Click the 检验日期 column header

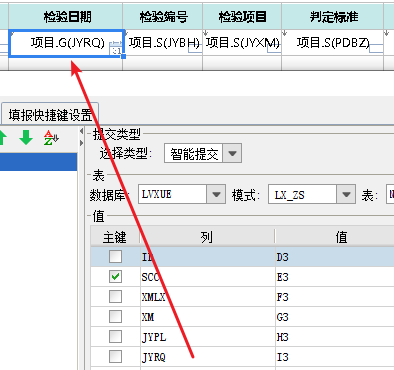[x=66, y=16]
